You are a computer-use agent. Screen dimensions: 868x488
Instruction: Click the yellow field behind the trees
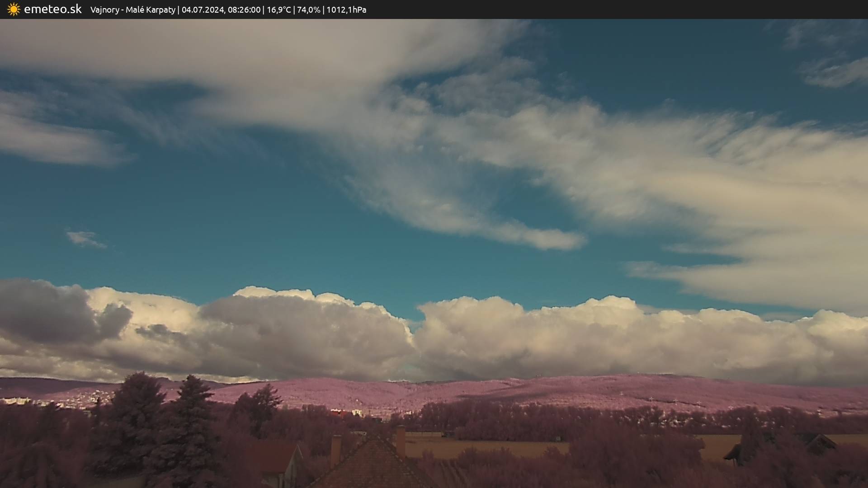[488, 448]
